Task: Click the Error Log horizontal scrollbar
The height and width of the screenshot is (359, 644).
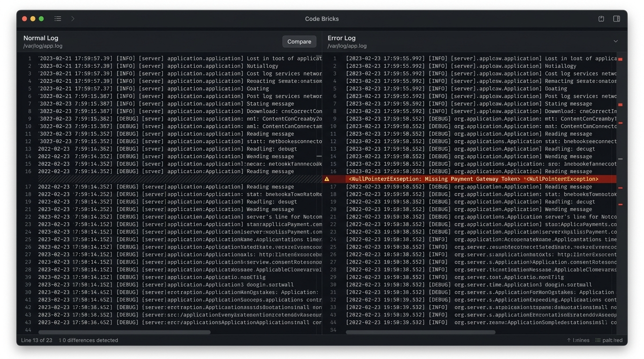Action: point(420,332)
